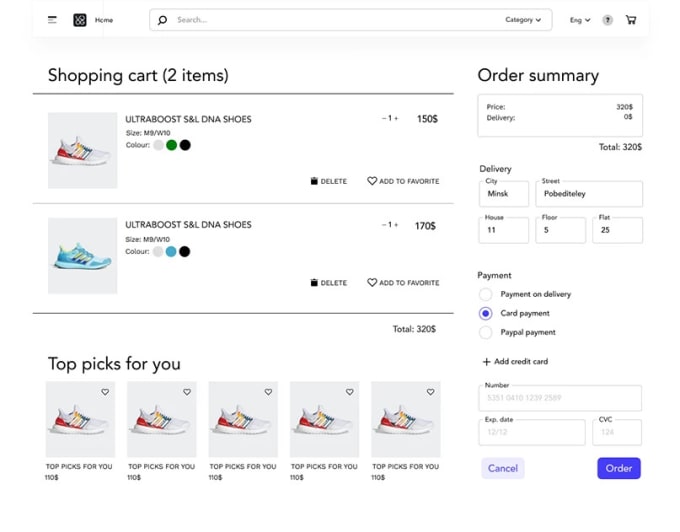Edit the House number field
The width and height of the screenshot is (680, 532).
[504, 230]
